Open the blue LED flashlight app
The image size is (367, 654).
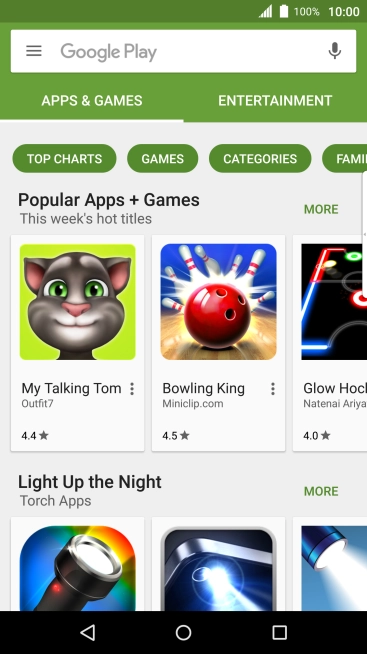click(x=219, y=568)
